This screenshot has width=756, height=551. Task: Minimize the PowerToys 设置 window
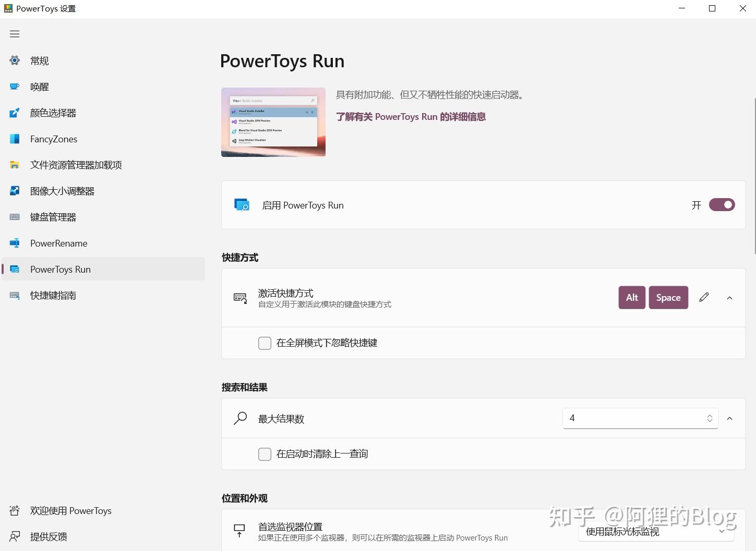(x=682, y=8)
